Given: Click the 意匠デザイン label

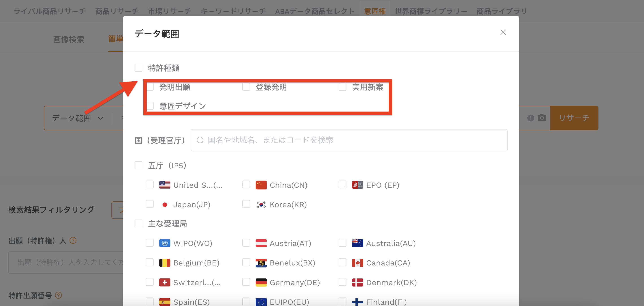Looking at the screenshot, I should point(183,106).
